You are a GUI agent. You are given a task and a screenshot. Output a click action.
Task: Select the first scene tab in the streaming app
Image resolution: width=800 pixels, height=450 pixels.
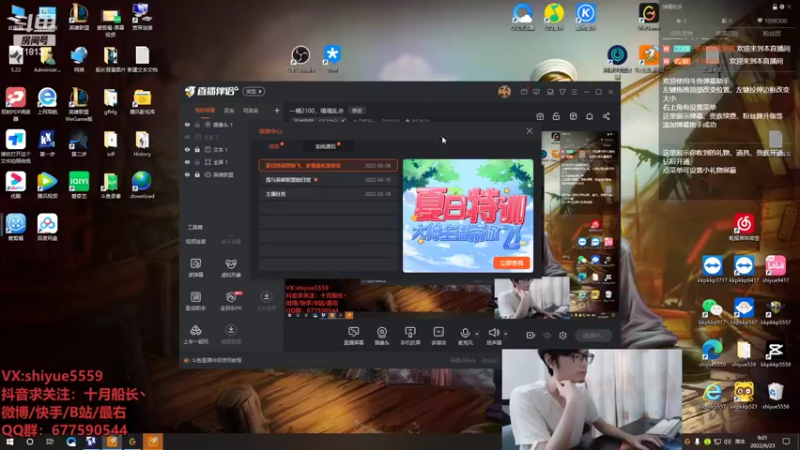[205, 111]
